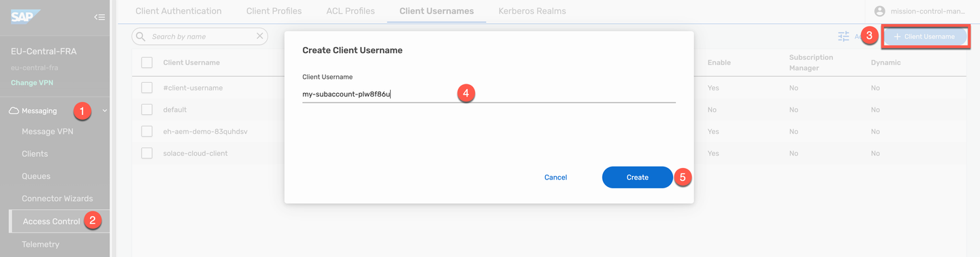980x257 pixels.
Task: Collapse the Messaging section chevron
Action: coord(104,110)
